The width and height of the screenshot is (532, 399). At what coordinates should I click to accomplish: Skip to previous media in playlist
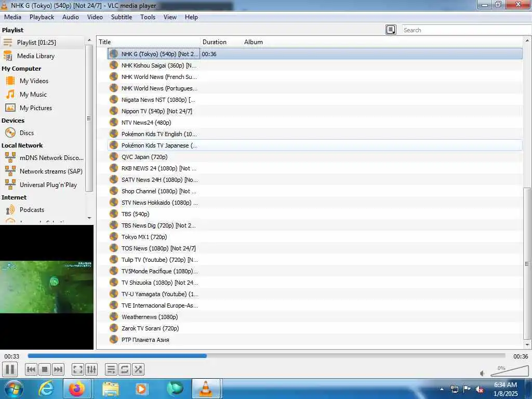point(31,369)
